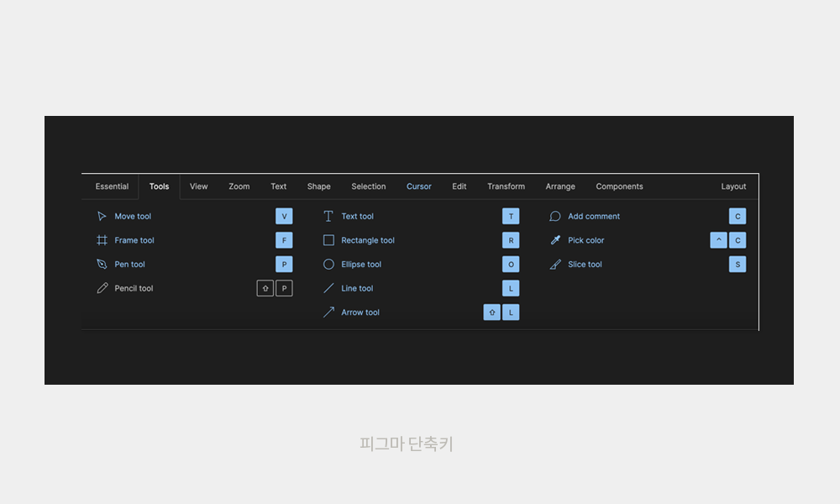This screenshot has height=504, width=840.
Task: Click the Pen tool nib icon
Action: point(102,264)
